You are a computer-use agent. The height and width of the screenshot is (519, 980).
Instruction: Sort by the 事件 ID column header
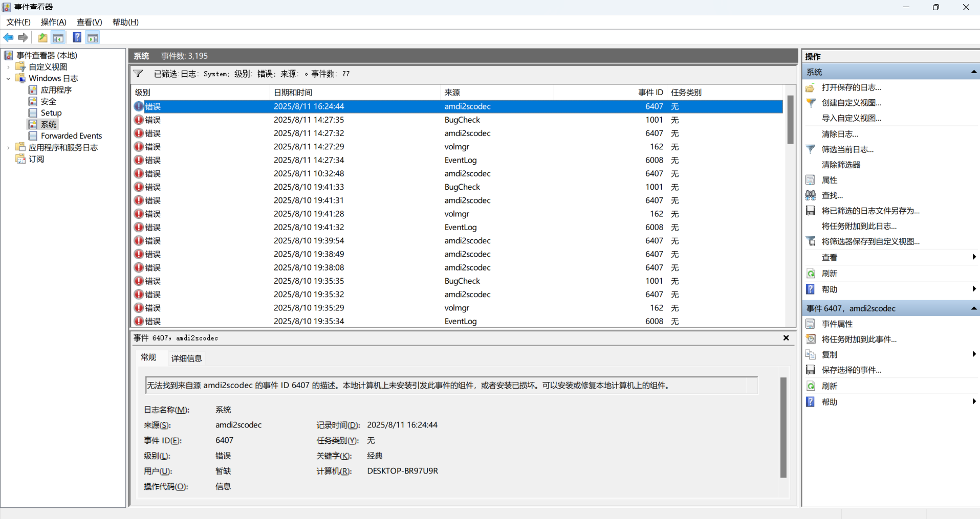coord(610,93)
